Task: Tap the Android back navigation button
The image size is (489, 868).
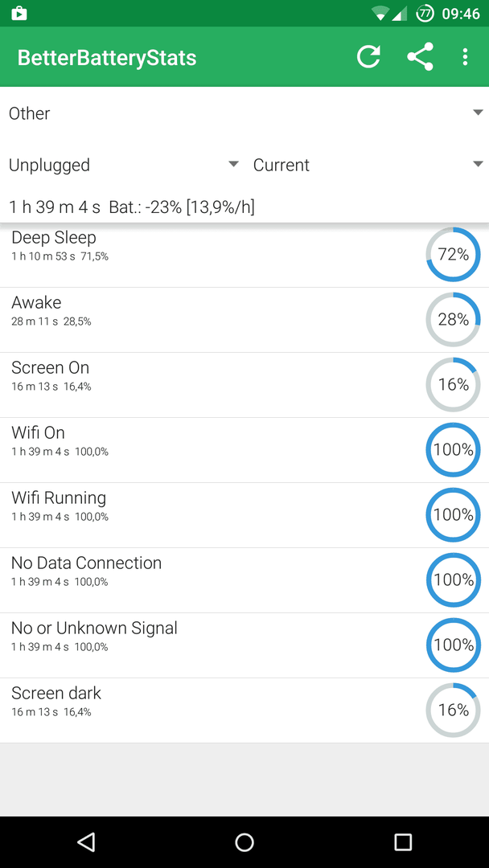Action: [x=86, y=842]
